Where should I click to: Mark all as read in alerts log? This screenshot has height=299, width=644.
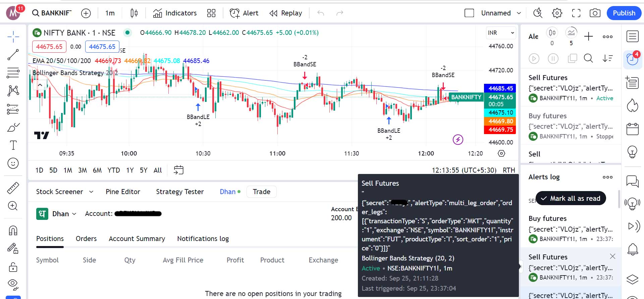[x=571, y=198]
